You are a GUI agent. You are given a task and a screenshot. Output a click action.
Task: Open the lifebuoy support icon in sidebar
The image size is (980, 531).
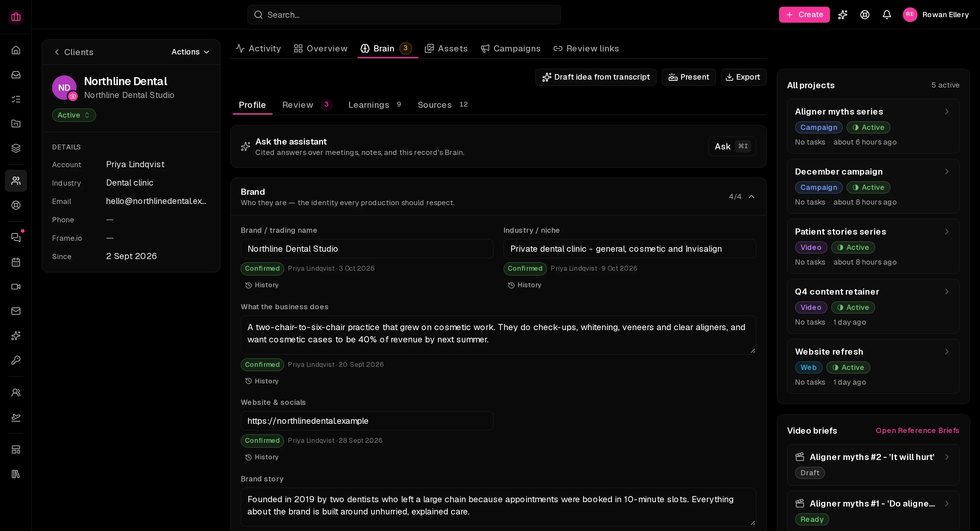pos(16,205)
